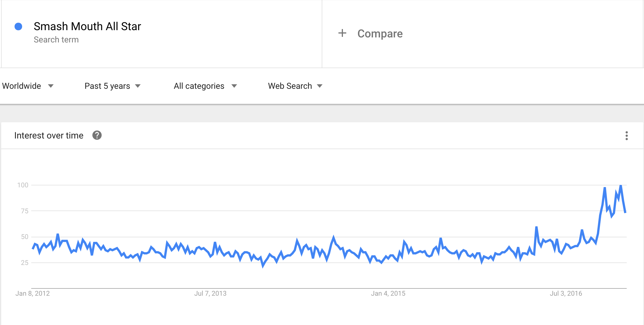Open the Past 5 years dropdown
Viewport: 644px width, 325px height.
tap(112, 86)
